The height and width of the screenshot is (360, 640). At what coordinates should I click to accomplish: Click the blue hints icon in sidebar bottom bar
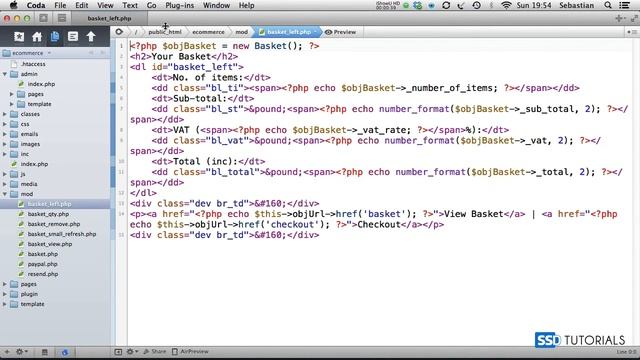point(64,352)
